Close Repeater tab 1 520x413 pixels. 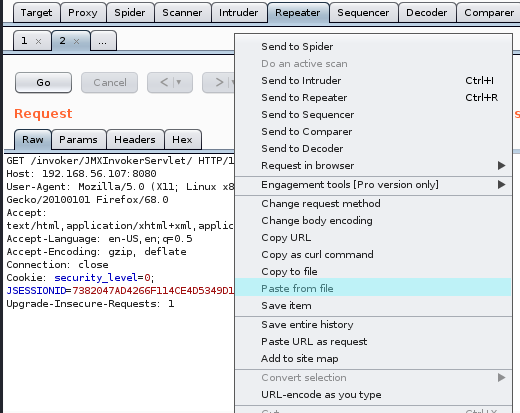pos(38,41)
